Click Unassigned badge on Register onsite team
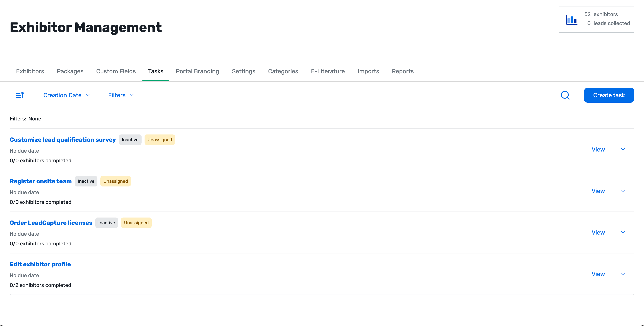This screenshot has width=644, height=326. (x=116, y=181)
